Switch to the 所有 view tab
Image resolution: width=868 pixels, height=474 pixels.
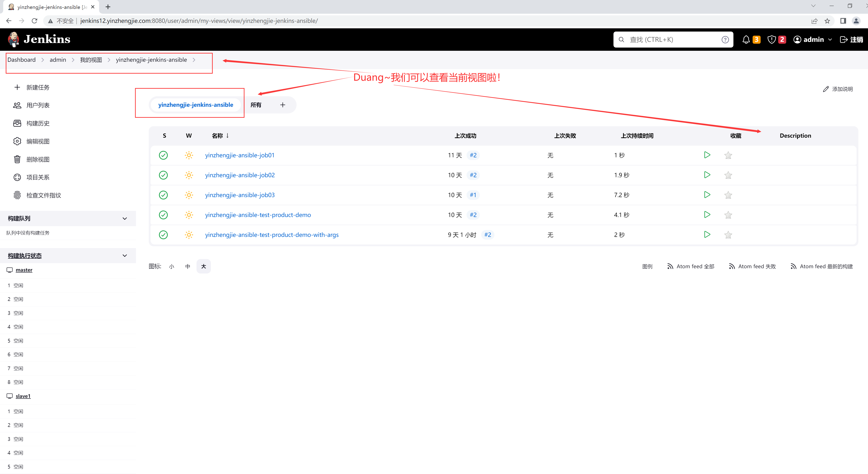point(256,105)
